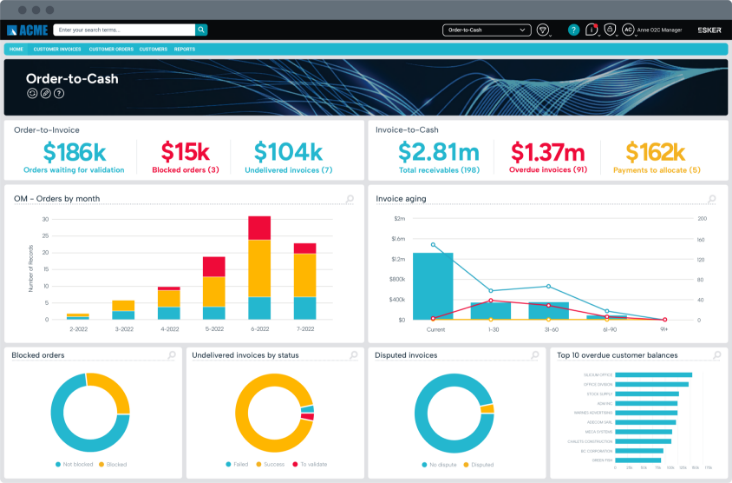Click the edit pencil icon under the Order-to-Cash title
The width and height of the screenshot is (732, 483).
click(x=45, y=93)
